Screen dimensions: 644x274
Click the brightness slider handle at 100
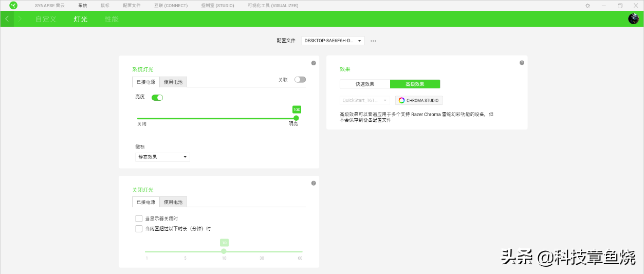[296, 118]
